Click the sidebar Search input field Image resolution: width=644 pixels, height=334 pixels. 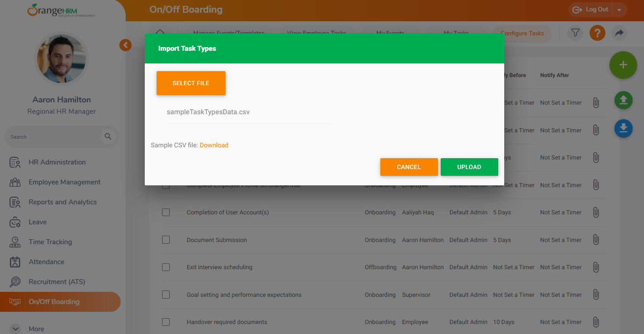pos(52,137)
